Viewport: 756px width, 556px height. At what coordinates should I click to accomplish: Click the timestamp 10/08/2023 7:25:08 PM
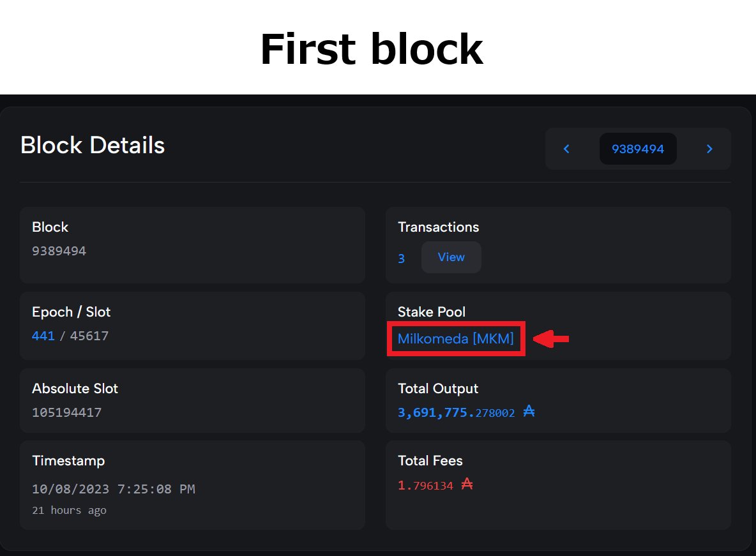pyautogui.click(x=113, y=489)
